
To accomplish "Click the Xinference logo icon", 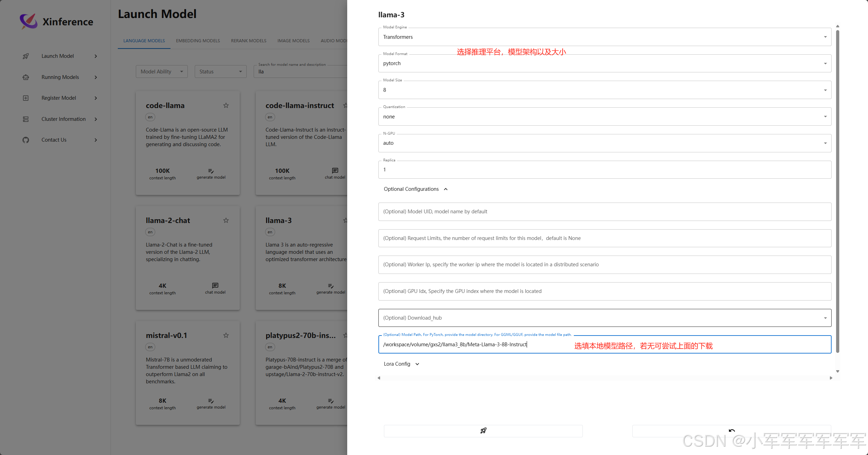I will pos(28,21).
